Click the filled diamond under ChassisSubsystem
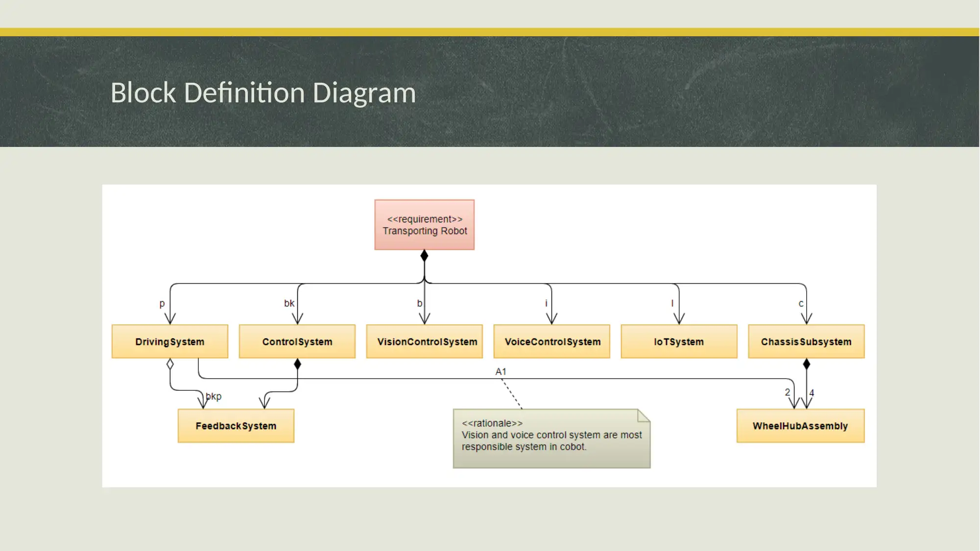980x551 pixels. (807, 364)
